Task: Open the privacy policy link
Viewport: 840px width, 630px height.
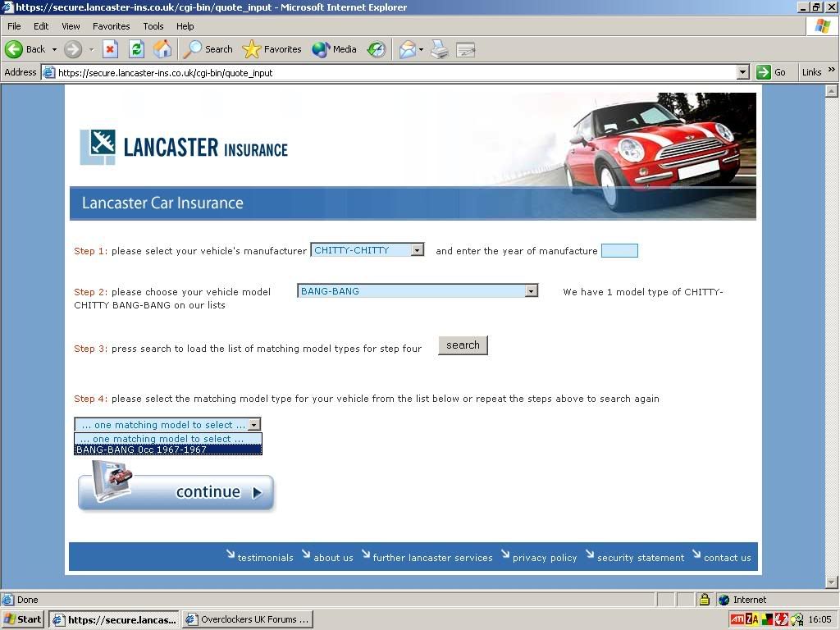Action: [545, 558]
